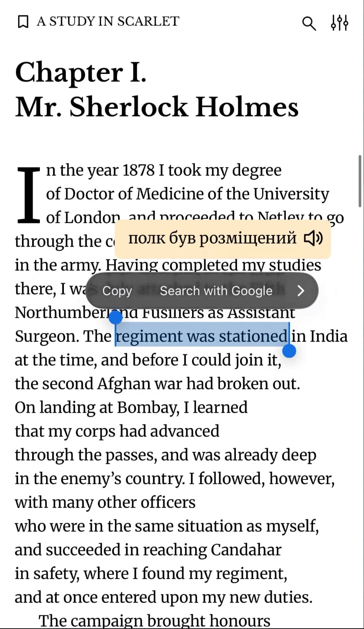Tap the highlighted "regiment was stationed" text
The image size is (364, 629).
click(202, 336)
